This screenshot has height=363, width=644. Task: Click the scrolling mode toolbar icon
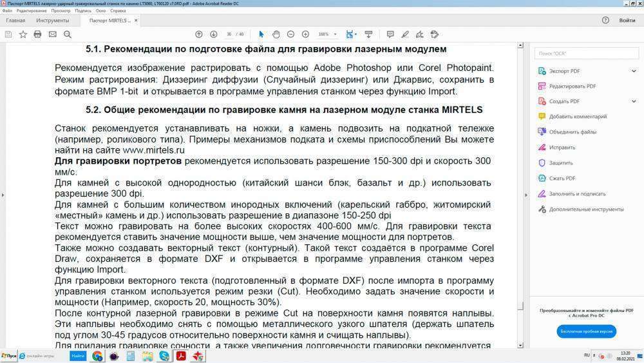(x=368, y=35)
